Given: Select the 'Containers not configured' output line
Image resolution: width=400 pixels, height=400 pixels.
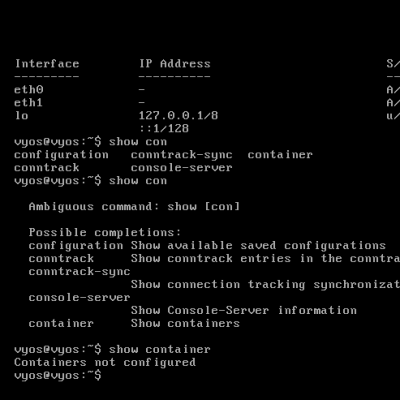Looking at the screenshot, I should click(105, 362).
